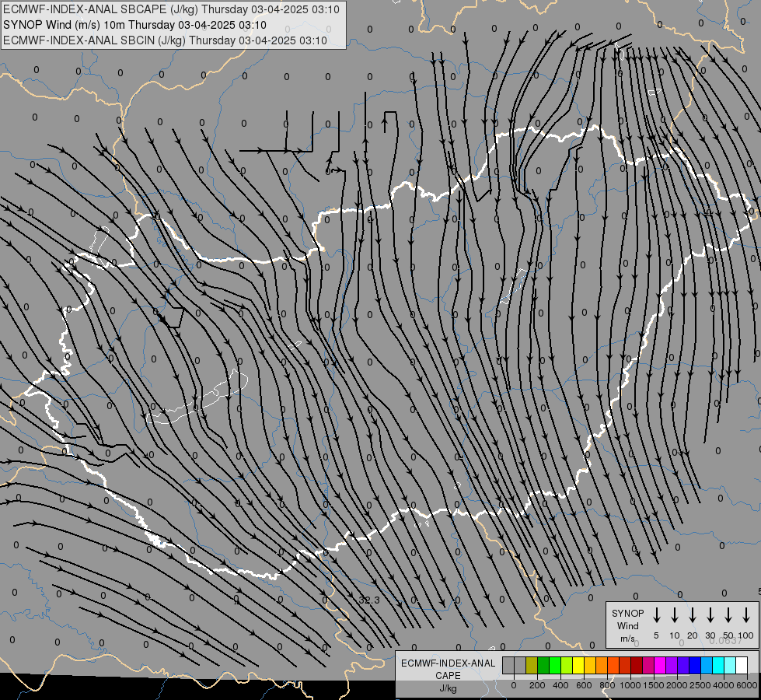Click the '4000' tick label on the colorbar
The image size is (761, 700).
pos(724,685)
